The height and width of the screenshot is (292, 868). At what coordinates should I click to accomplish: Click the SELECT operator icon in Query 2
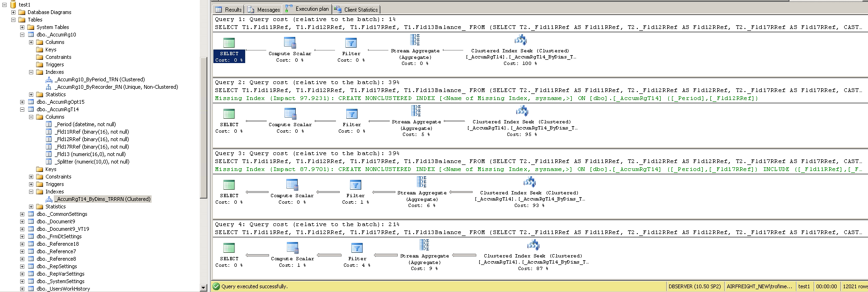coord(229,114)
